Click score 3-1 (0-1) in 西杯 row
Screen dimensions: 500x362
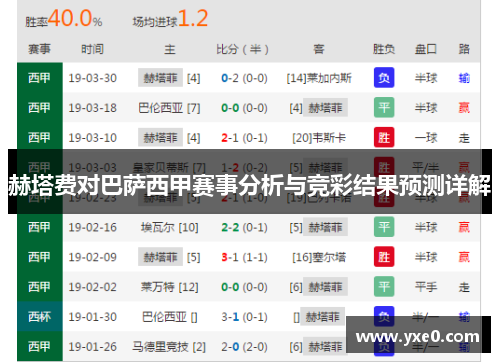click(x=244, y=317)
